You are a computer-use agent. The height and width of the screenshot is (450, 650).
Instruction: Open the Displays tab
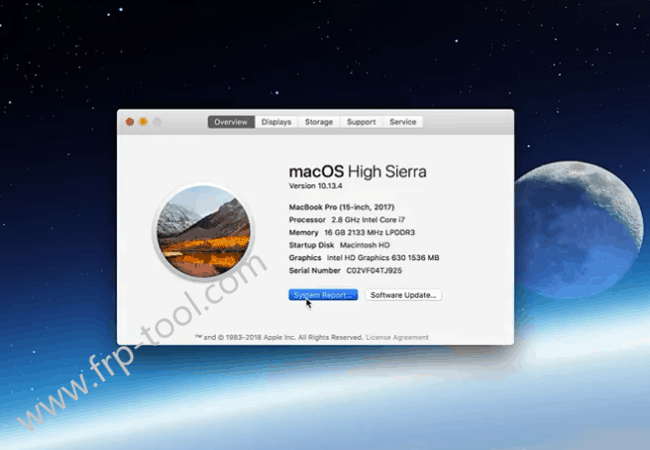pos(276,122)
